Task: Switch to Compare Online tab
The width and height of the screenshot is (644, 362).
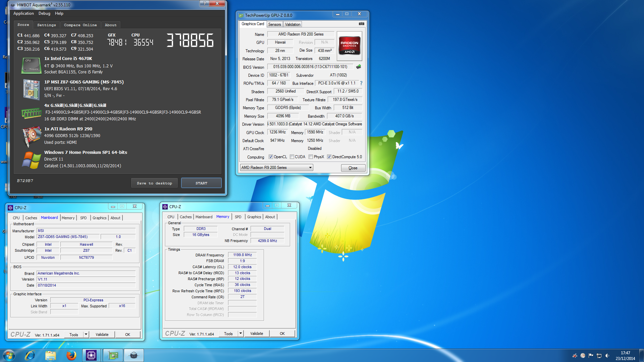Action: (80, 25)
